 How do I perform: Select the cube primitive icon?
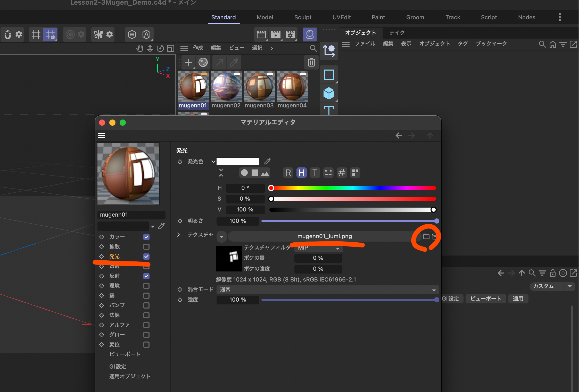[329, 93]
